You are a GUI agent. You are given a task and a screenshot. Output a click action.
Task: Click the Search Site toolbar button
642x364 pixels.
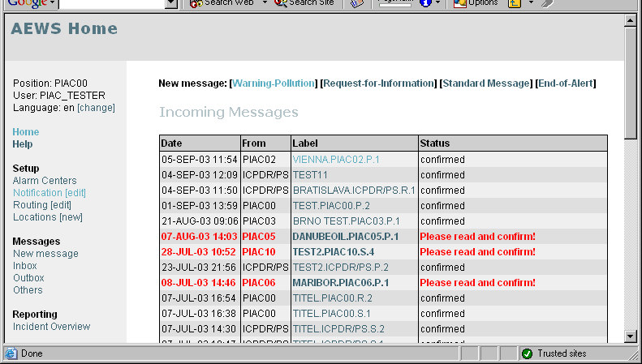pos(304,3)
